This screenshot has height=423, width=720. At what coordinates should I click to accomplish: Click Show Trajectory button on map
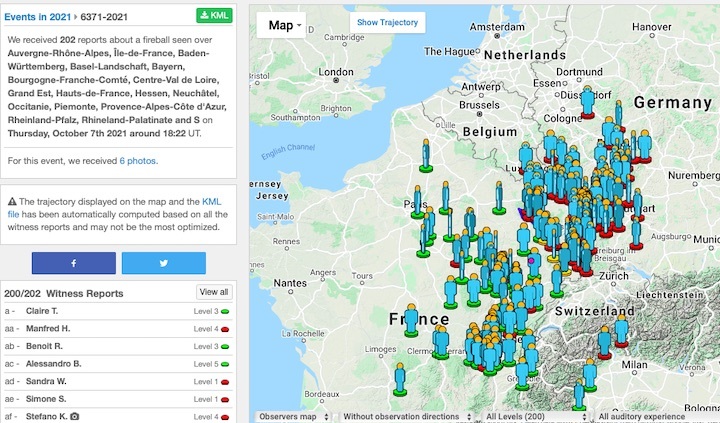click(x=388, y=22)
